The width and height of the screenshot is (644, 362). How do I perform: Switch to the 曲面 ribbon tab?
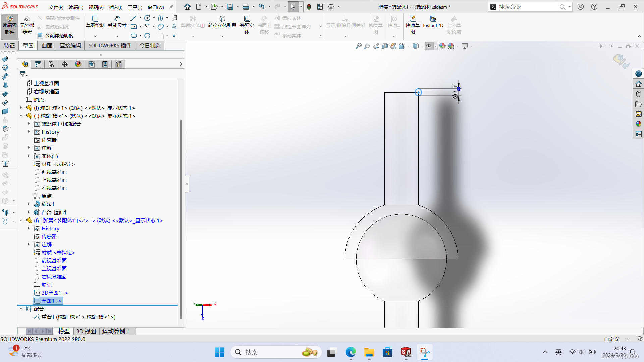coord(47,46)
